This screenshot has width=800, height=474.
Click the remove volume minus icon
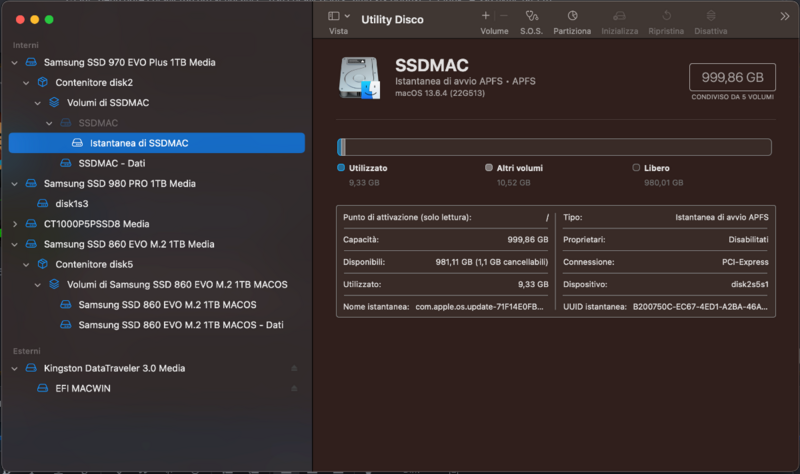pos(504,16)
